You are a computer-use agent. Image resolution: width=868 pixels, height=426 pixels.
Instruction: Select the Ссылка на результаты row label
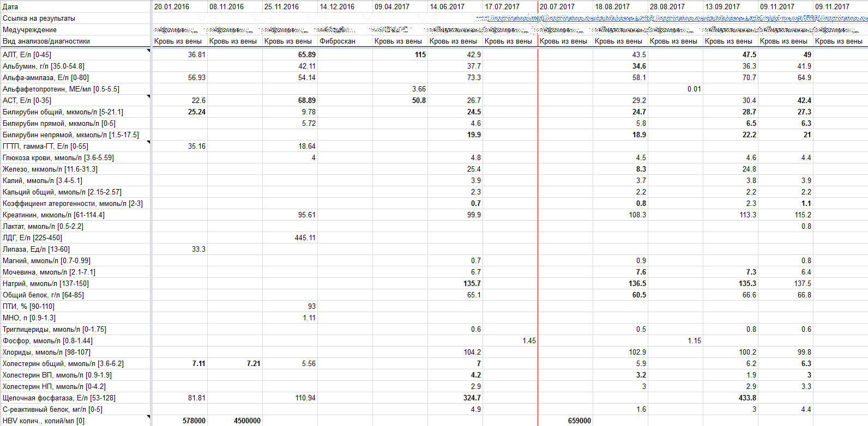[x=75, y=19]
